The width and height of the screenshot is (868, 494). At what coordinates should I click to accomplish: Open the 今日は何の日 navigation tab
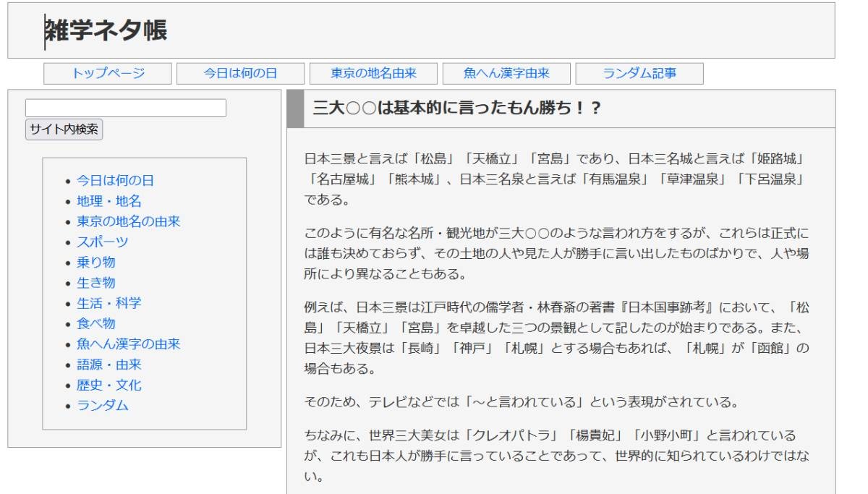240,73
